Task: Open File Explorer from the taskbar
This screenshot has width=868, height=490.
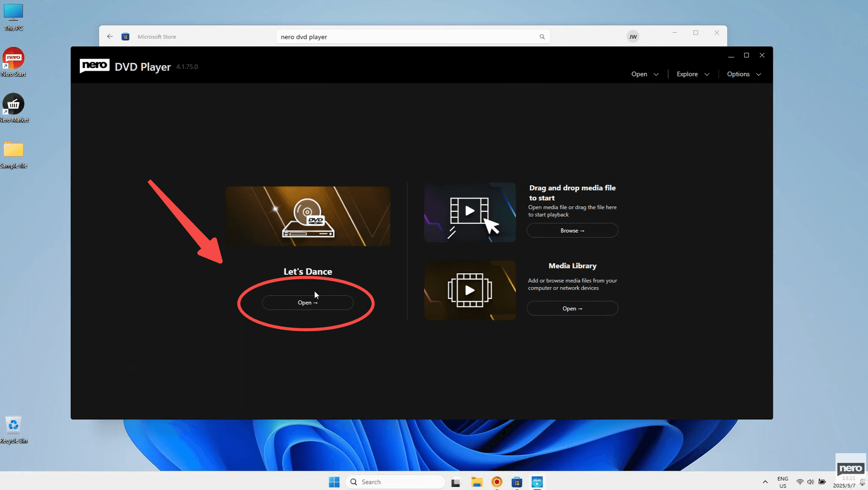Action: click(477, 482)
